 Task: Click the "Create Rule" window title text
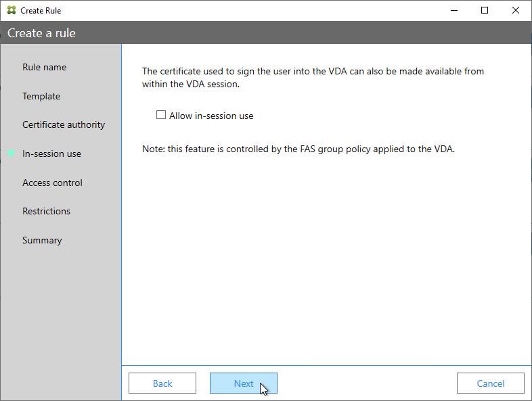pos(41,11)
